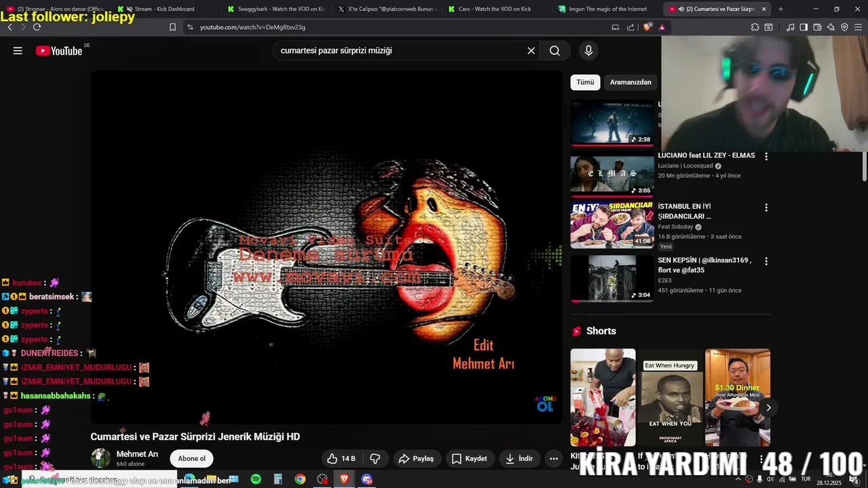
Task: Share this page from the address bar
Action: [631, 27]
